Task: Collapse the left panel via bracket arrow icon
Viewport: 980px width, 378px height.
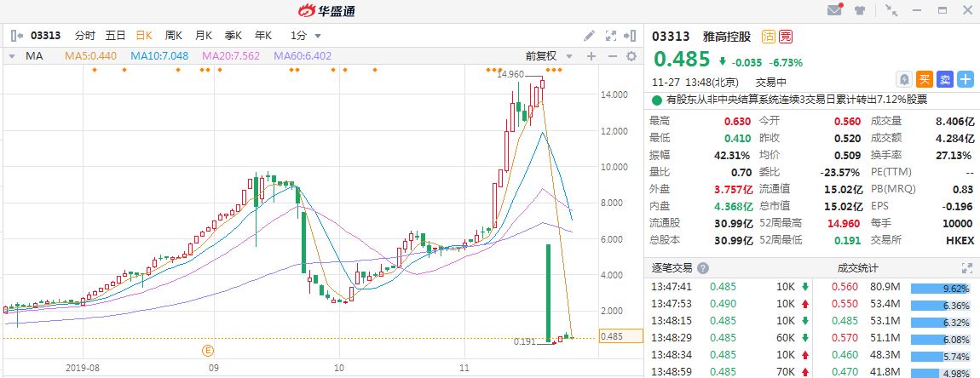Action: click(18, 36)
